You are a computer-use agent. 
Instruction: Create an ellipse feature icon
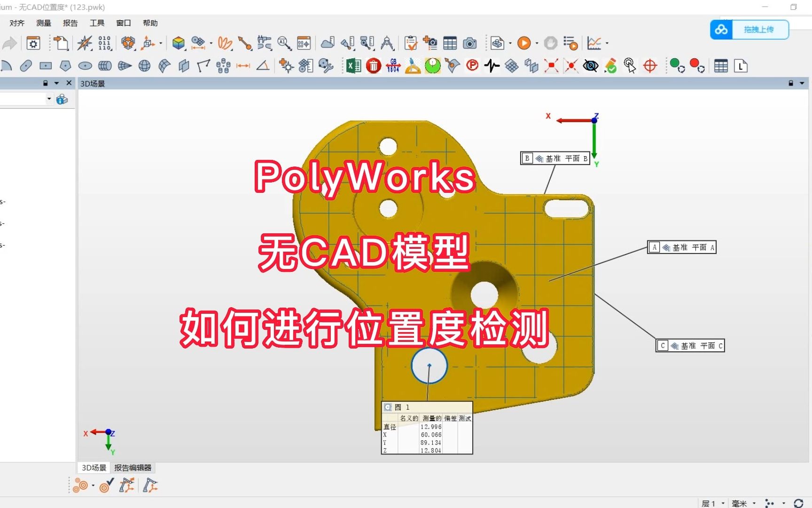point(85,66)
